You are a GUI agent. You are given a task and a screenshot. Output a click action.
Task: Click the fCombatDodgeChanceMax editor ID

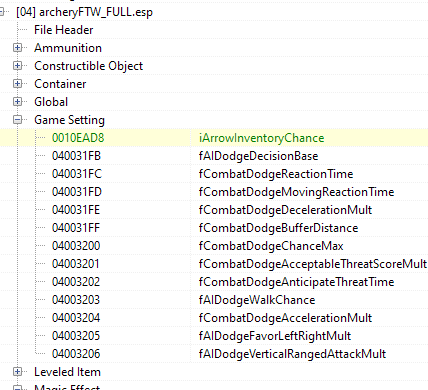271,246
